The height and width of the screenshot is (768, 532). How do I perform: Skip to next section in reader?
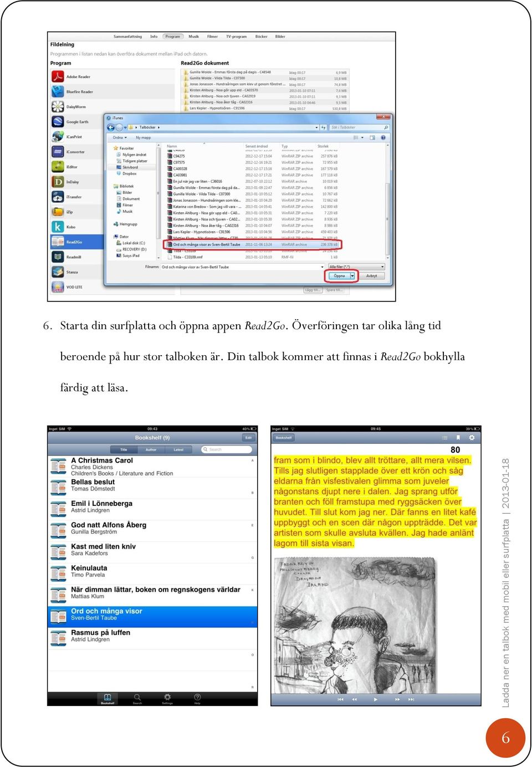point(411,699)
